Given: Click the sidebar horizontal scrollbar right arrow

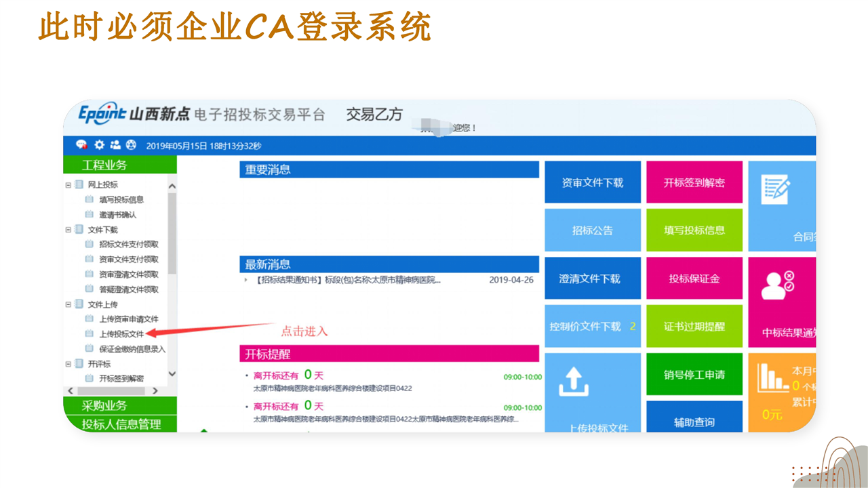Looking at the screenshot, I should tap(155, 391).
